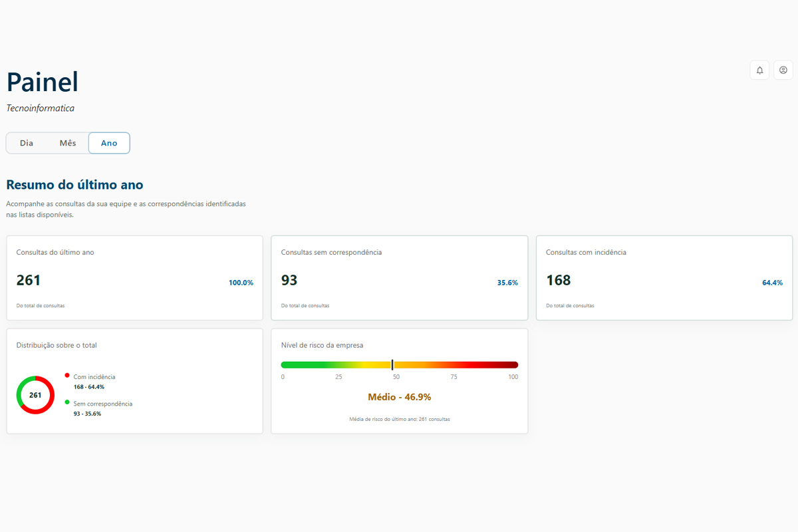
Task: Click the large 168 count in the "Consultas com incidência" card
Action: point(559,281)
